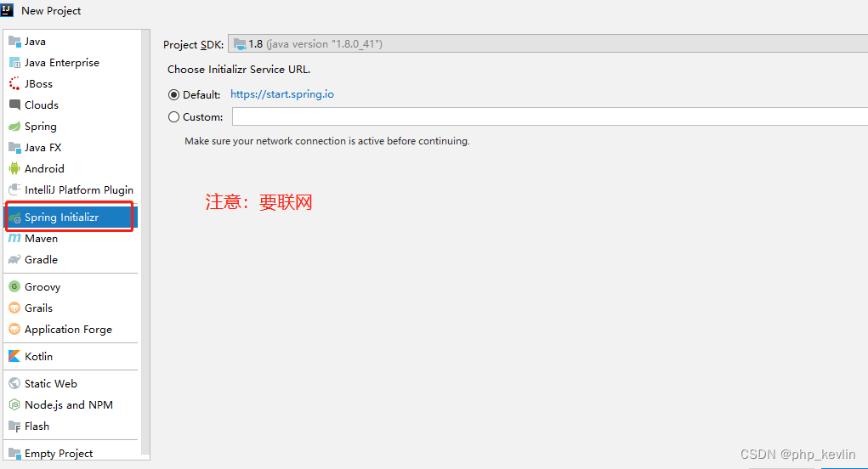Select 'Java Enterprise' text in list
The image size is (868, 469).
(62, 63)
